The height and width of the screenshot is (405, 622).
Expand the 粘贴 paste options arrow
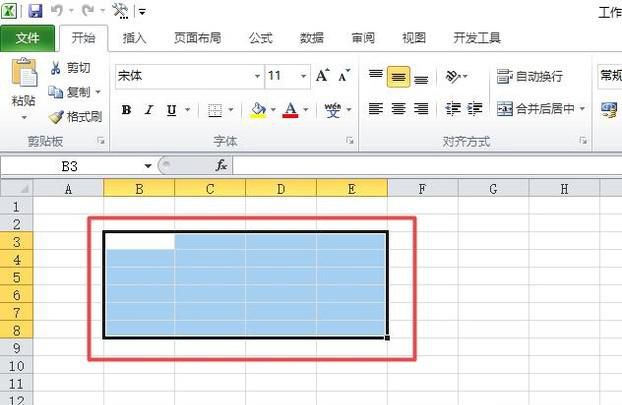[x=24, y=117]
